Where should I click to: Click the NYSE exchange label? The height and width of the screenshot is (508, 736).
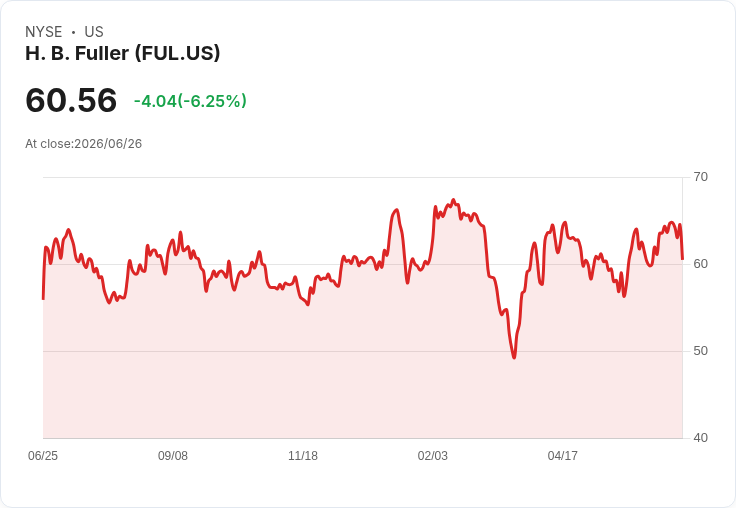[44, 32]
